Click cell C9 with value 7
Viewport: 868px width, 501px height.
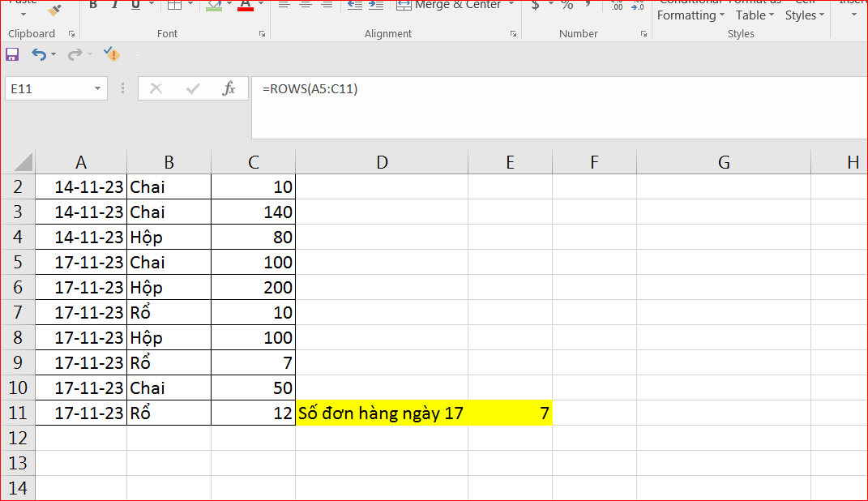point(253,362)
